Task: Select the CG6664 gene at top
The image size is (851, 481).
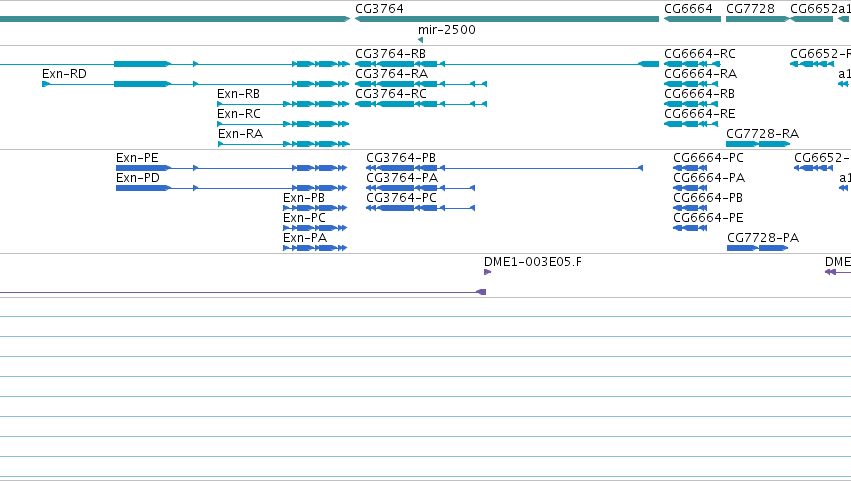Action: [693, 19]
